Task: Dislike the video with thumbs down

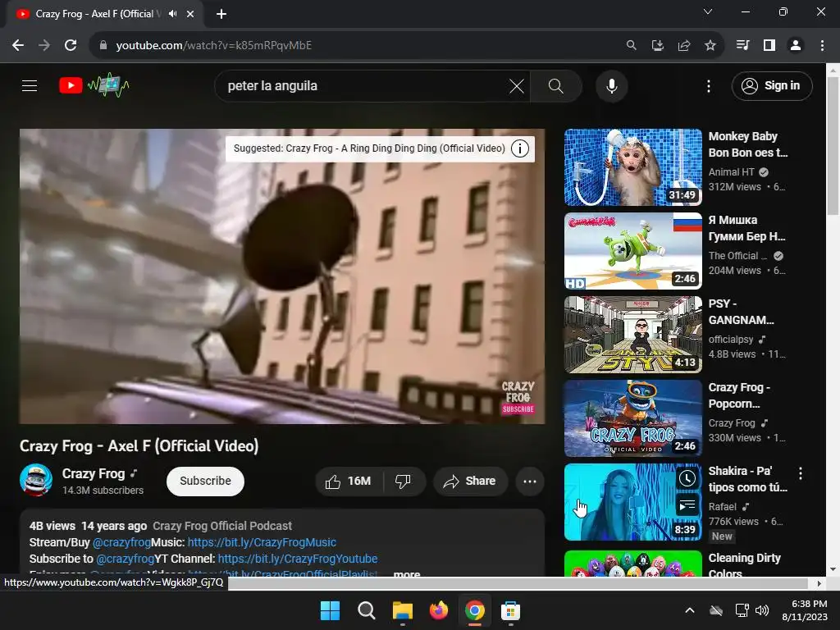Action: point(404,481)
